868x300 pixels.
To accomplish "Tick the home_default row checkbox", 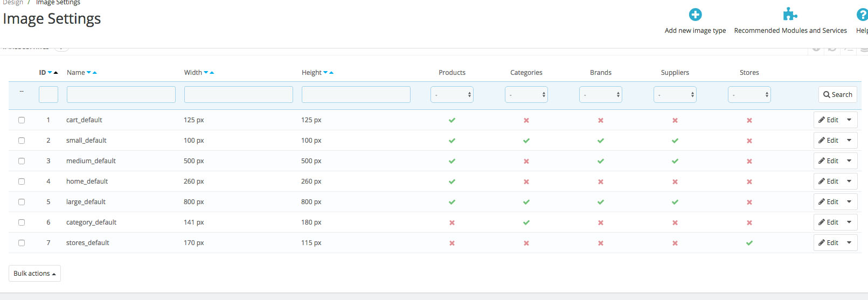I will pyautogui.click(x=22, y=182).
